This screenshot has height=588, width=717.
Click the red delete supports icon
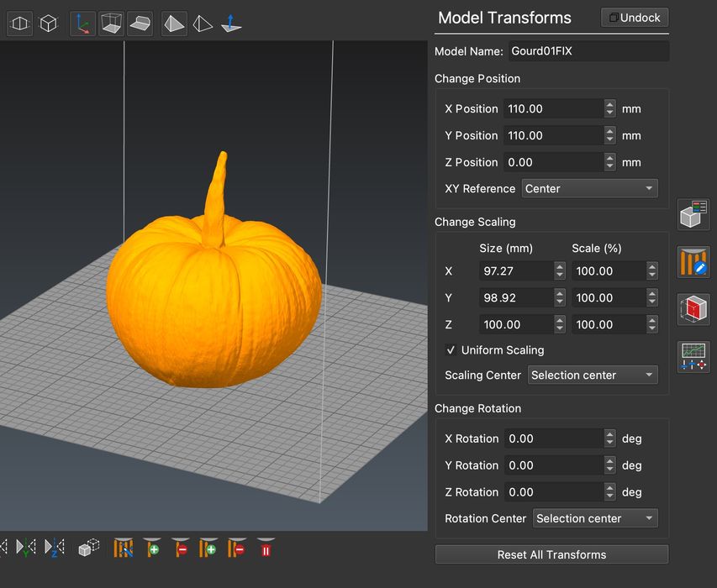(x=266, y=549)
